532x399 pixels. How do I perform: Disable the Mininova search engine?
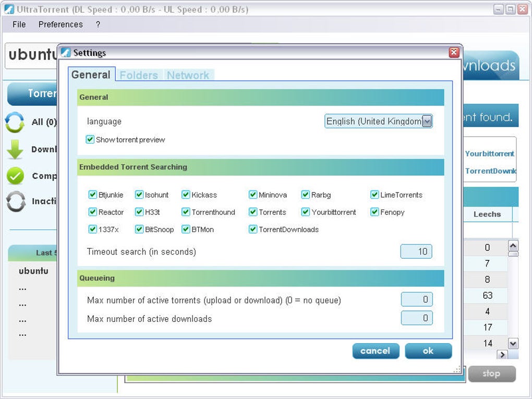[x=253, y=195]
